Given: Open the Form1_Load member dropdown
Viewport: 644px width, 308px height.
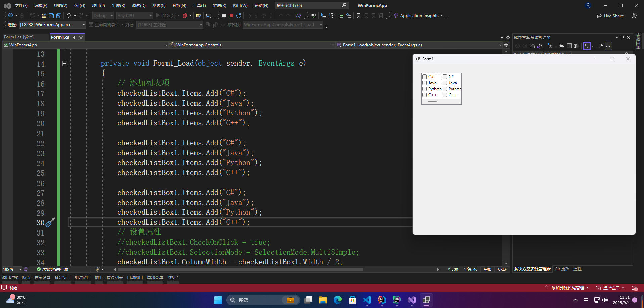Looking at the screenshot, I should point(419,45).
